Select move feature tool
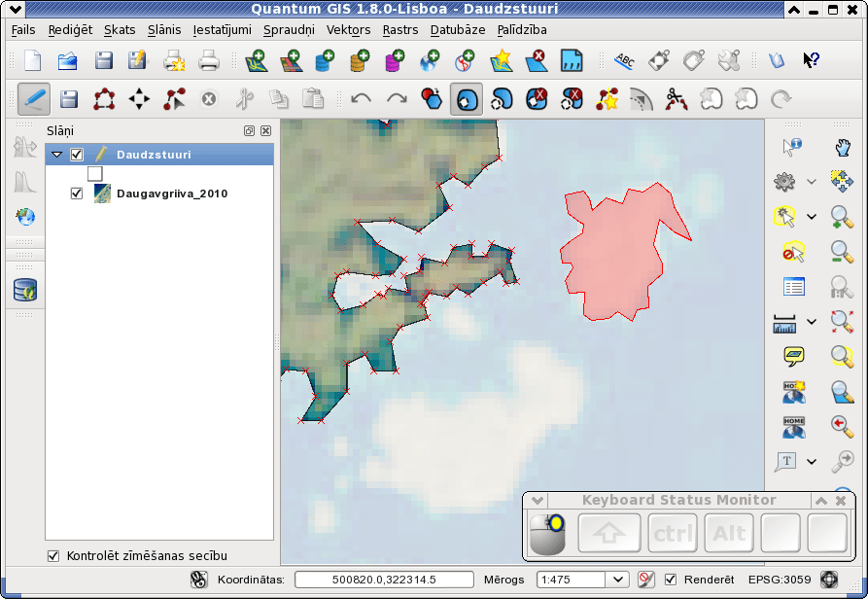Screen dimensions: 868x599 [139, 99]
